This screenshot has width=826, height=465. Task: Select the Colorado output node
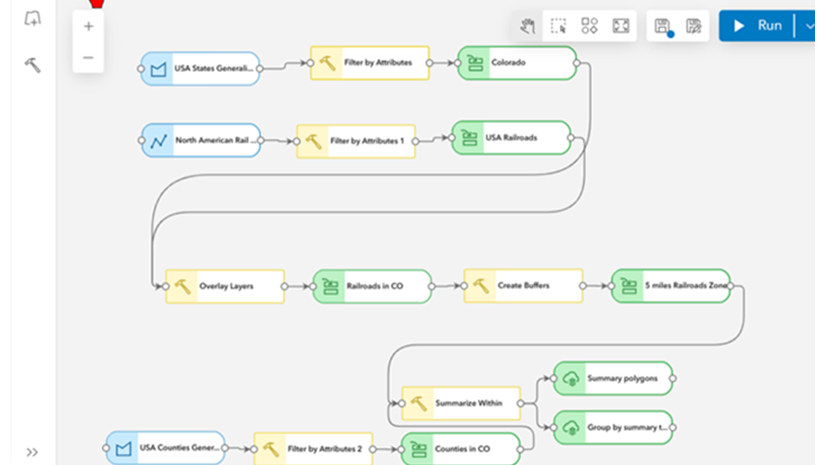point(517,63)
